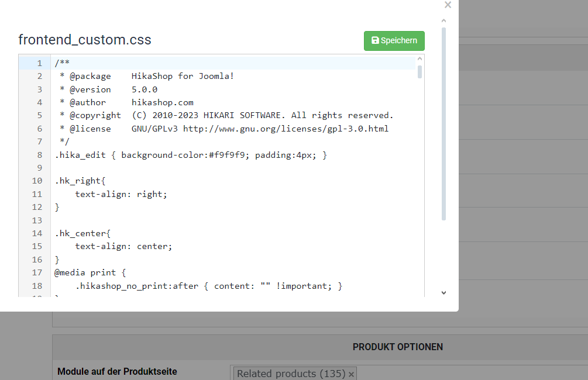Viewport: 588px width, 380px height.
Task: Close the frontend_custom.css modal with the X
Action: 448,5
